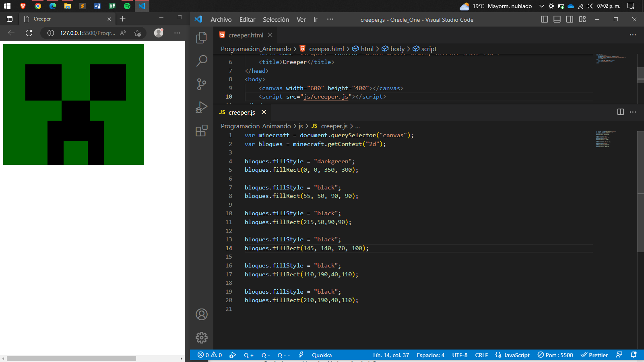Open browser settings and more menu

tap(177, 33)
